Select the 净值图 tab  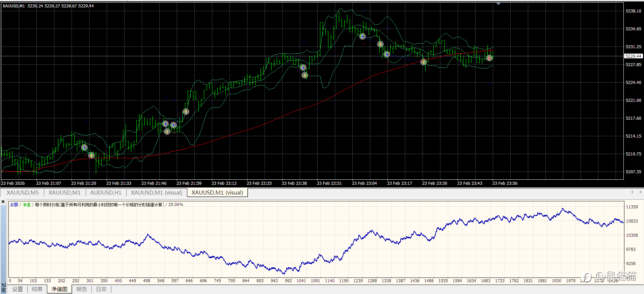point(59,289)
